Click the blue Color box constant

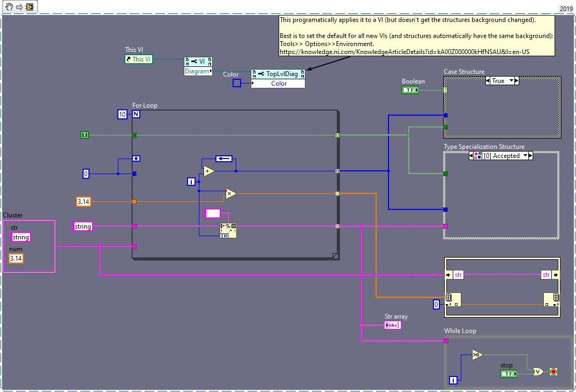click(236, 83)
